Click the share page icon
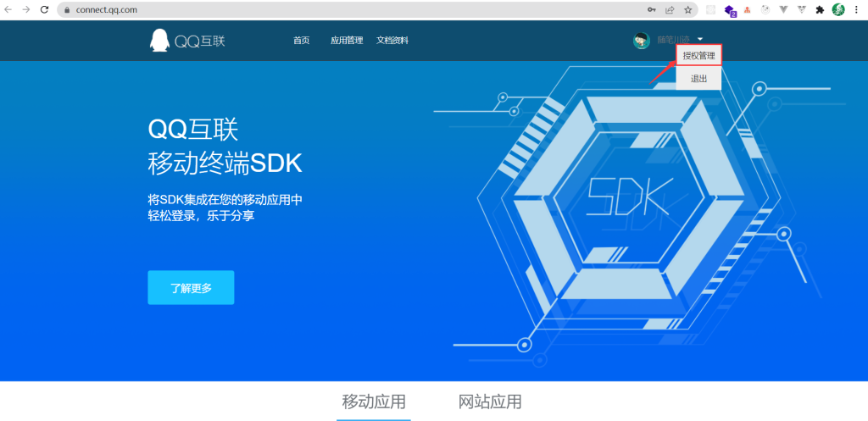 pyautogui.click(x=670, y=9)
